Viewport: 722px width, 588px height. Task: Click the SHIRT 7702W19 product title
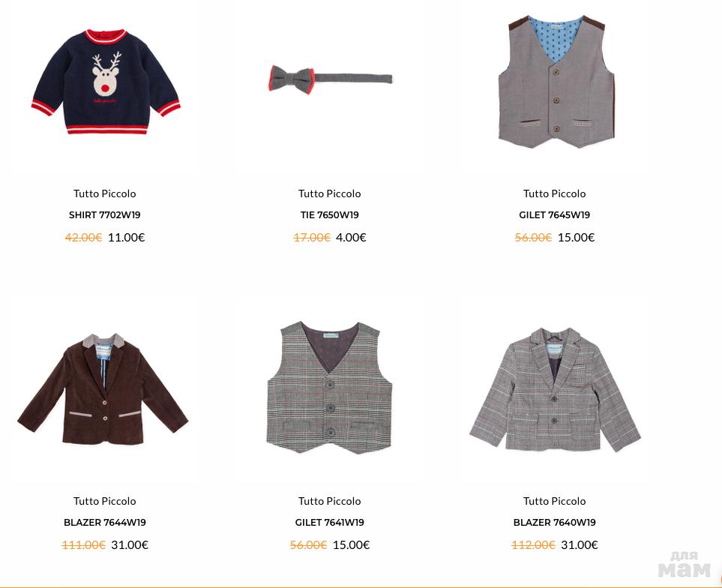[x=104, y=215]
